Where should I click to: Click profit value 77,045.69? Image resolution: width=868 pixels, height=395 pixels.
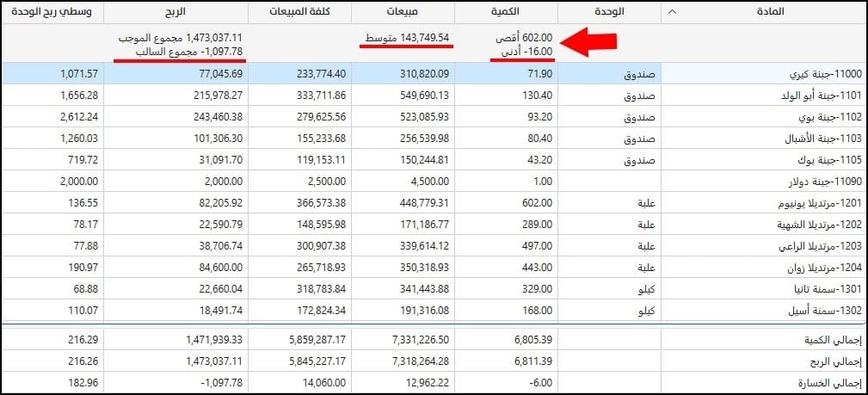click(219, 74)
